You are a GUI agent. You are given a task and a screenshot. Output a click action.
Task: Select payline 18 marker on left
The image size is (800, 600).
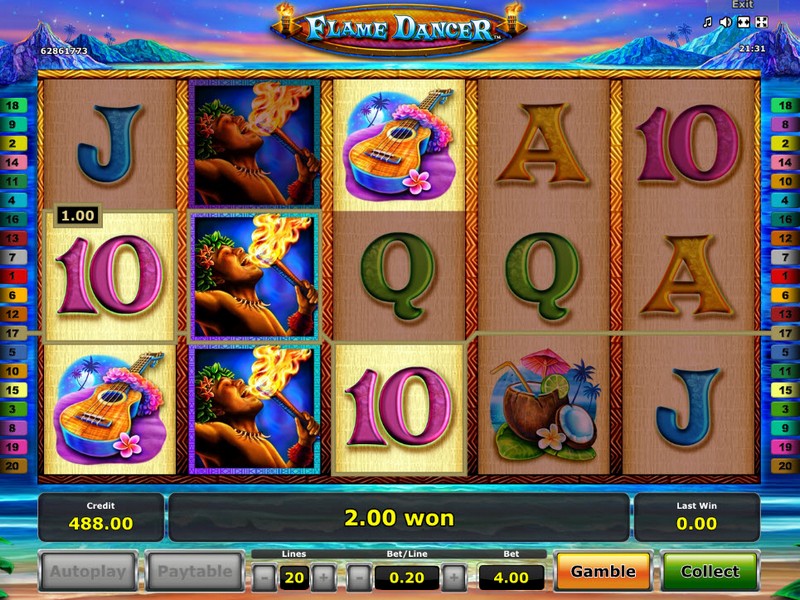coord(13,106)
